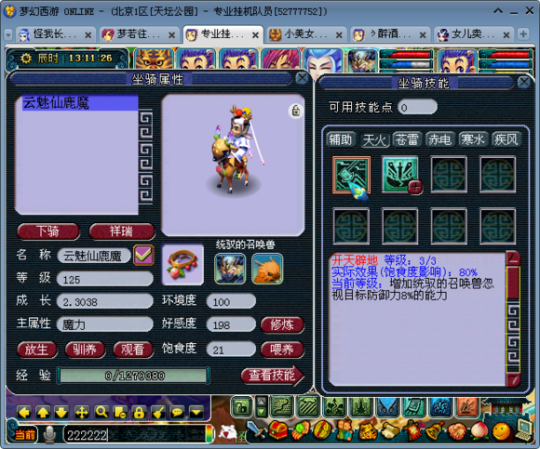Open the treasure chest icon in bottom bar
This screenshot has width=540, height=449.
click(x=278, y=430)
